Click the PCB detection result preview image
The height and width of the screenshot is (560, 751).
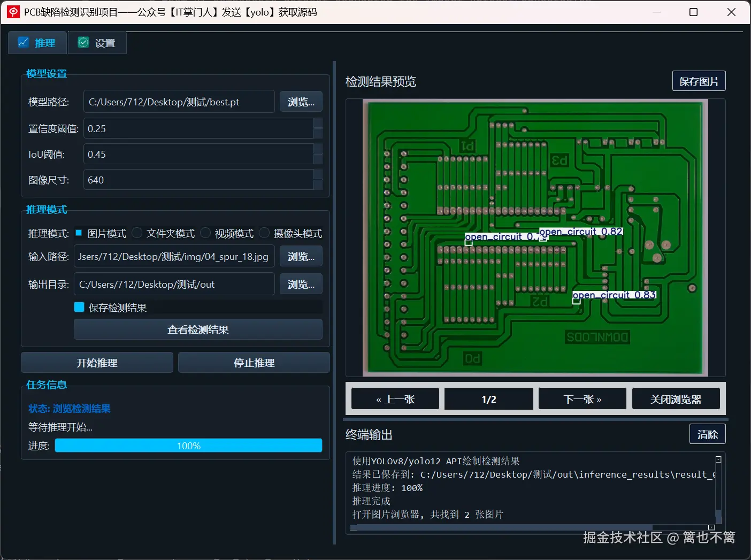(535, 238)
